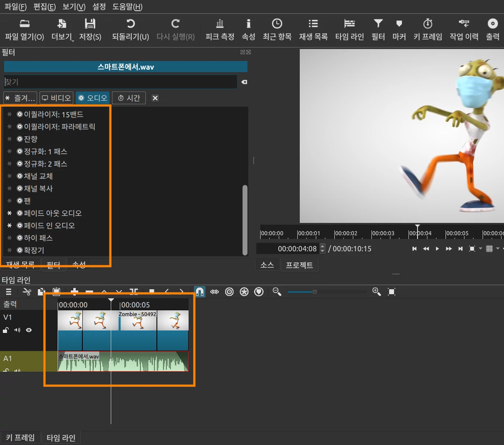
Task: Skip to end of the player
Action: [x=460, y=248]
